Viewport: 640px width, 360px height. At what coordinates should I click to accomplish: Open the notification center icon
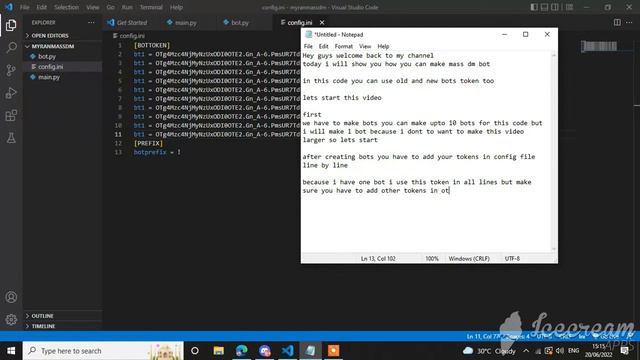[x=624, y=351]
